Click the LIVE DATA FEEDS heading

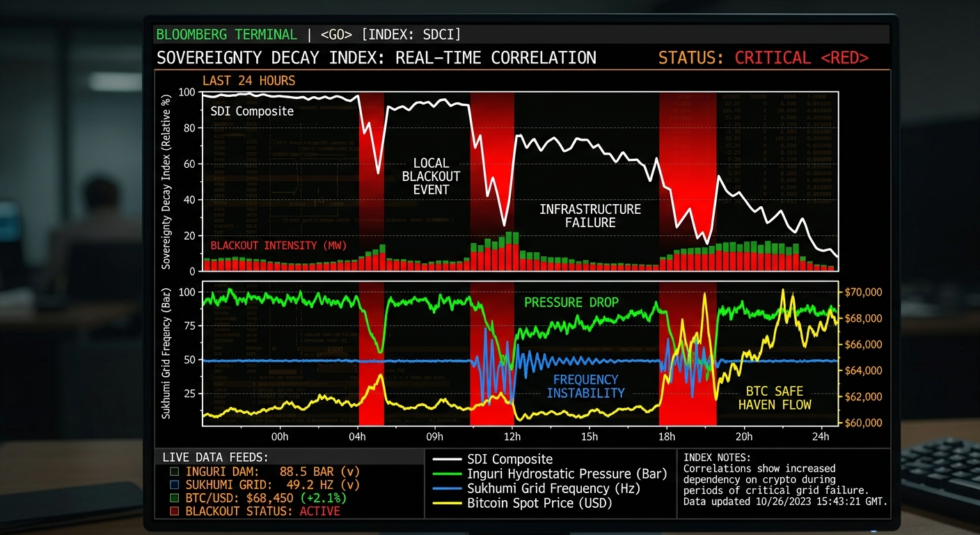(215, 457)
